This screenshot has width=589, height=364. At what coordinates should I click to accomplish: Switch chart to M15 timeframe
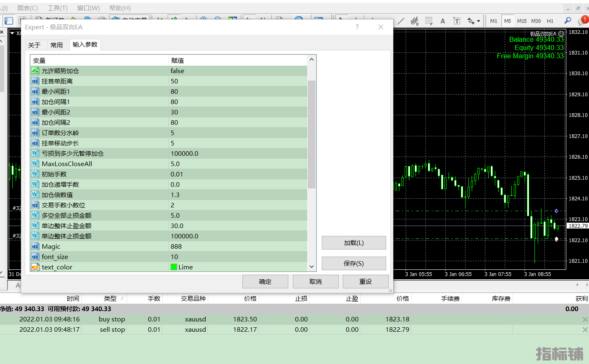(522, 21)
